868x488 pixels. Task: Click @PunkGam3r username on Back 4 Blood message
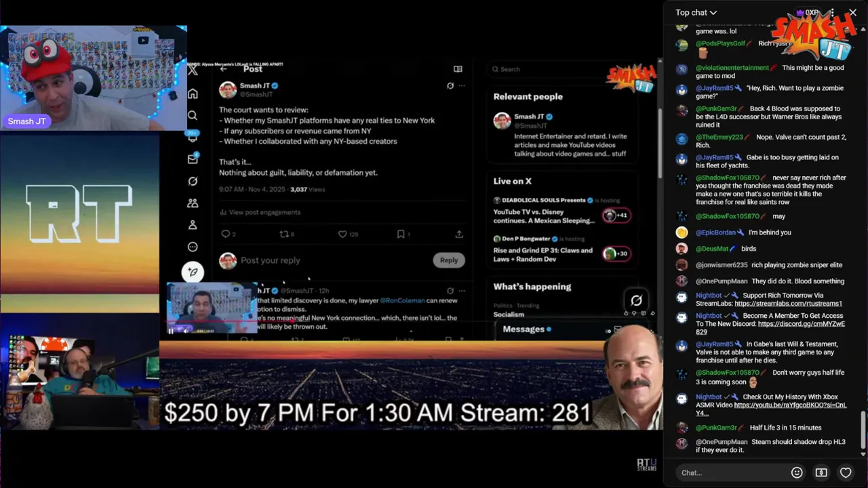click(716, 108)
